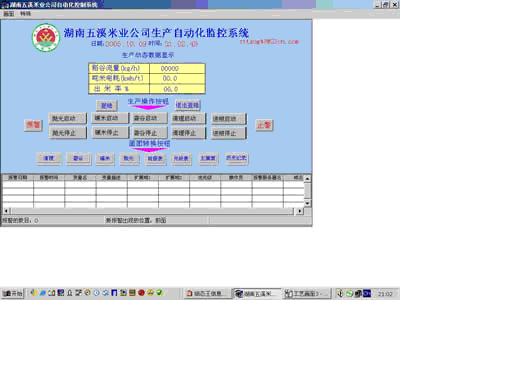Click the red 止警 button on the right

click(x=264, y=125)
